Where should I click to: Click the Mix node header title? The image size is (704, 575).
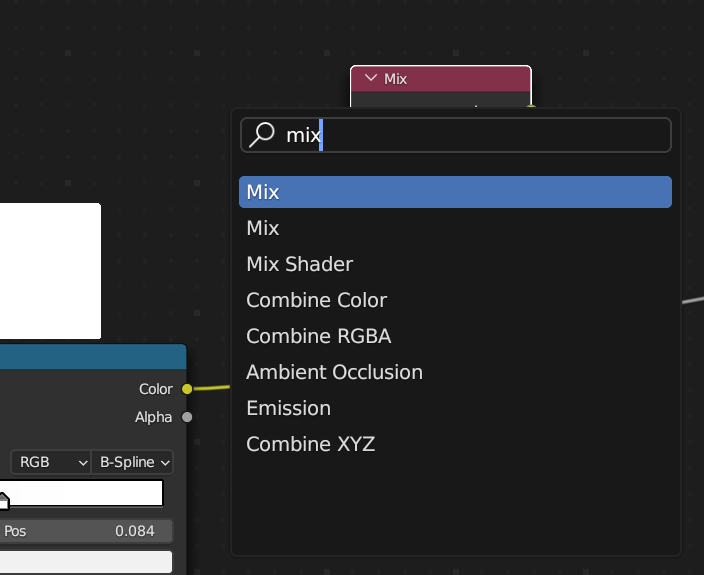coord(396,79)
